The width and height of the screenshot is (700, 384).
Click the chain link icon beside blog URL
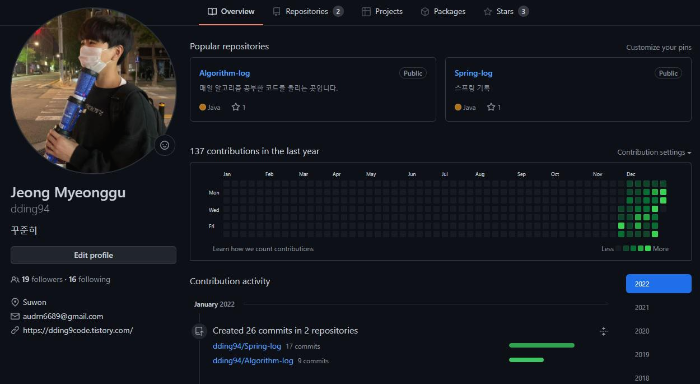[x=15, y=330]
